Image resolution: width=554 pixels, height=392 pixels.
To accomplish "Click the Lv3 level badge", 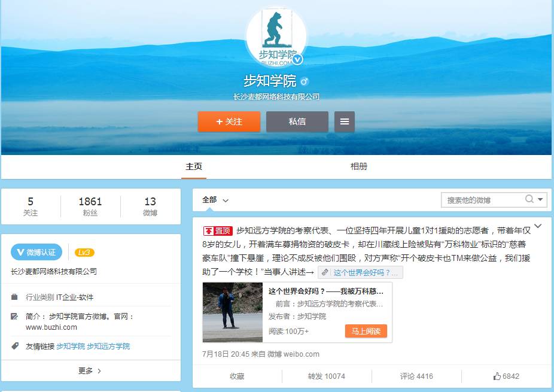I will tap(84, 253).
